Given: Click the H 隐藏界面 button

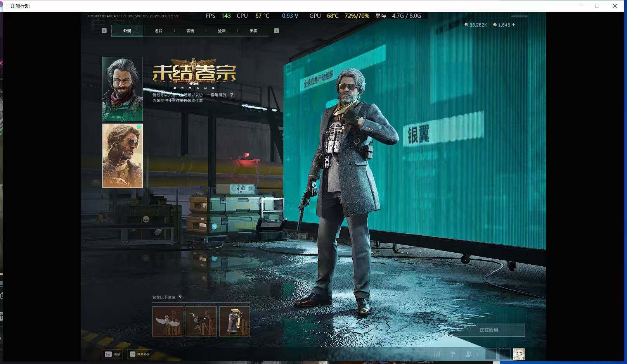Looking at the screenshot, I should tap(140, 354).
